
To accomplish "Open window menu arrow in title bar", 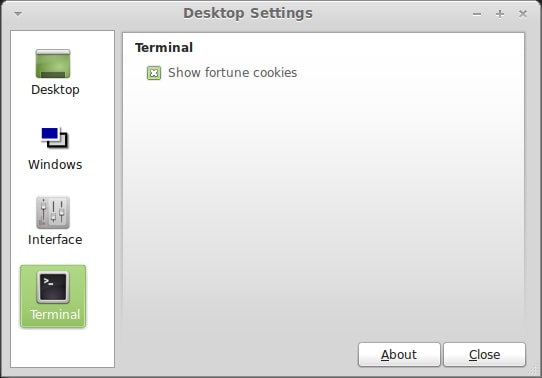I will pos(18,14).
